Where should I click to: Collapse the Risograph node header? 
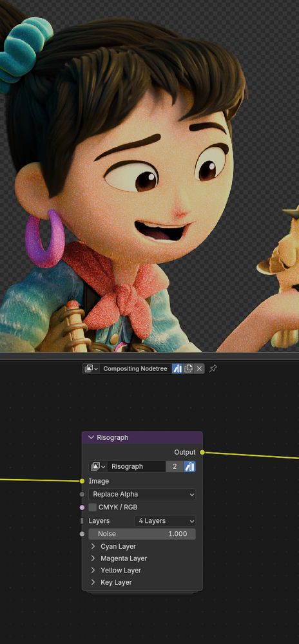[x=91, y=437]
